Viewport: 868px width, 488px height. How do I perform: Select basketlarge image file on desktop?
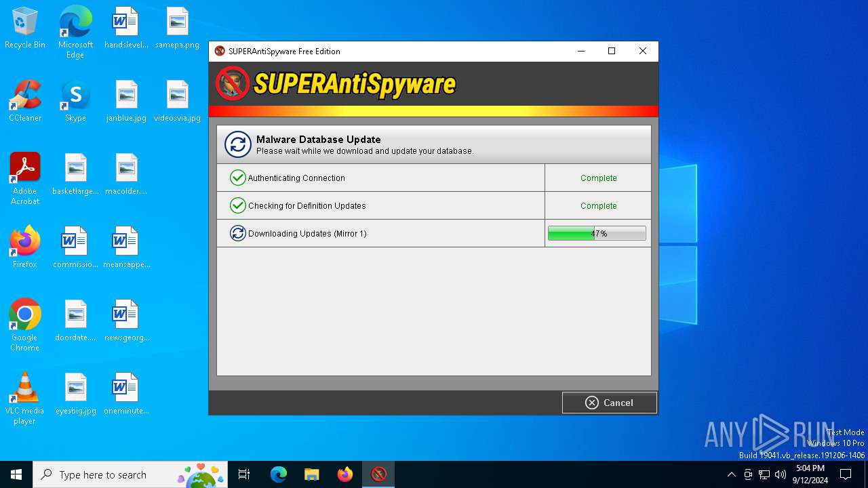(x=75, y=175)
